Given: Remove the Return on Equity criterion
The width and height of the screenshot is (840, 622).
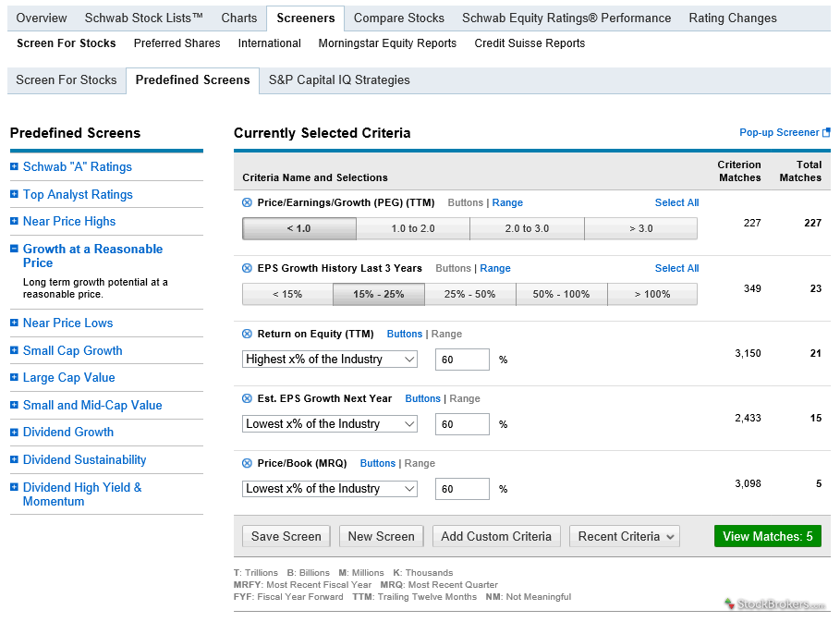Looking at the screenshot, I should click(x=247, y=335).
